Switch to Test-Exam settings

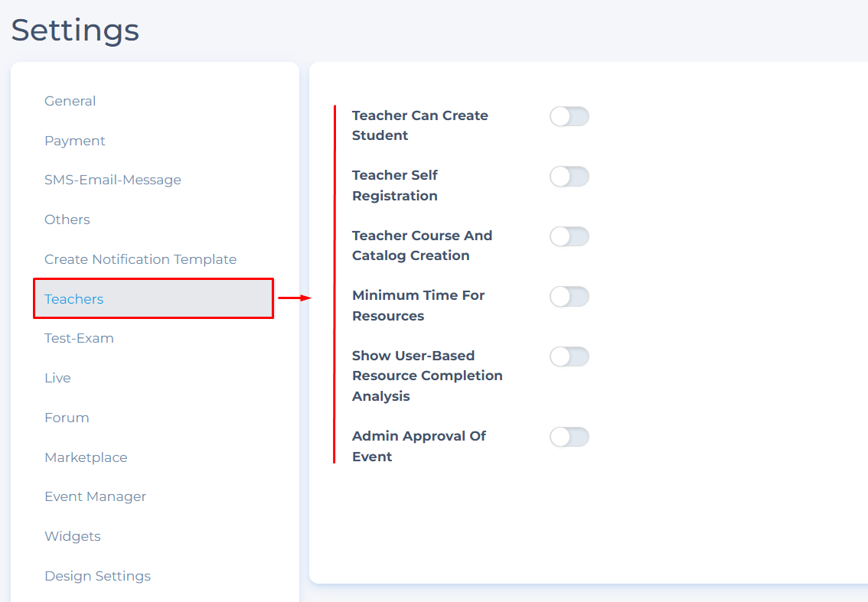[x=79, y=338]
